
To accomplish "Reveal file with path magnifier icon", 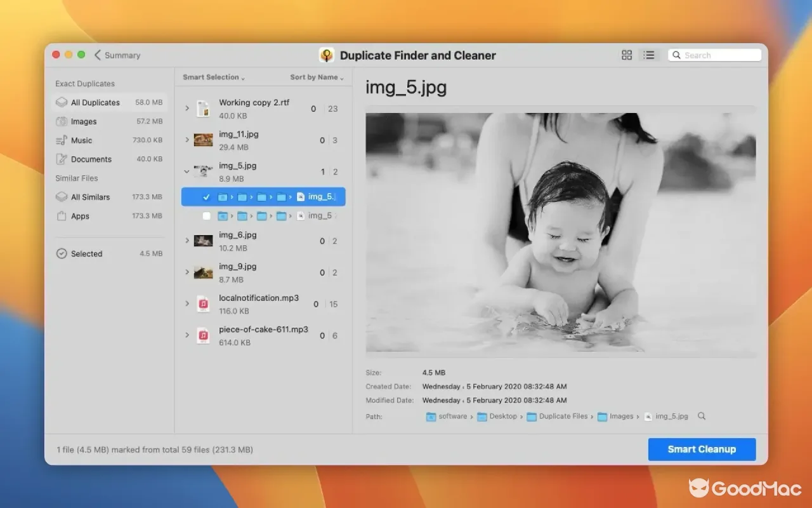I will click(702, 417).
